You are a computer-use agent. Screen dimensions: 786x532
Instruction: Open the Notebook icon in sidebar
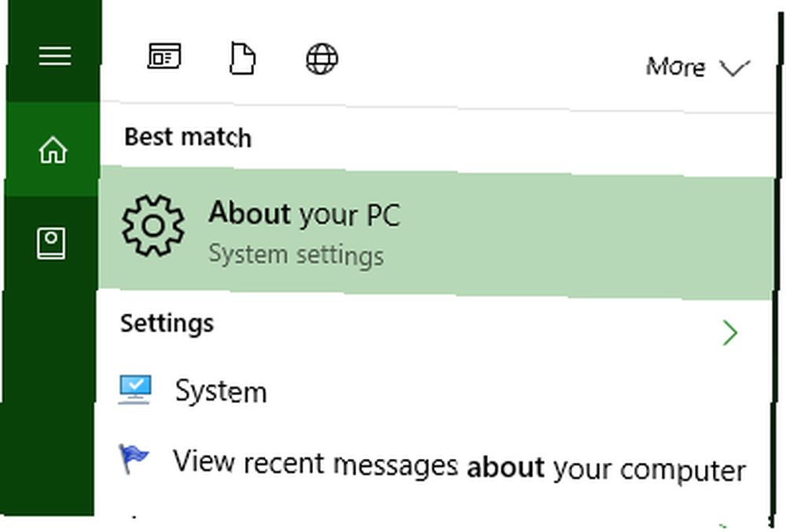click(x=51, y=244)
